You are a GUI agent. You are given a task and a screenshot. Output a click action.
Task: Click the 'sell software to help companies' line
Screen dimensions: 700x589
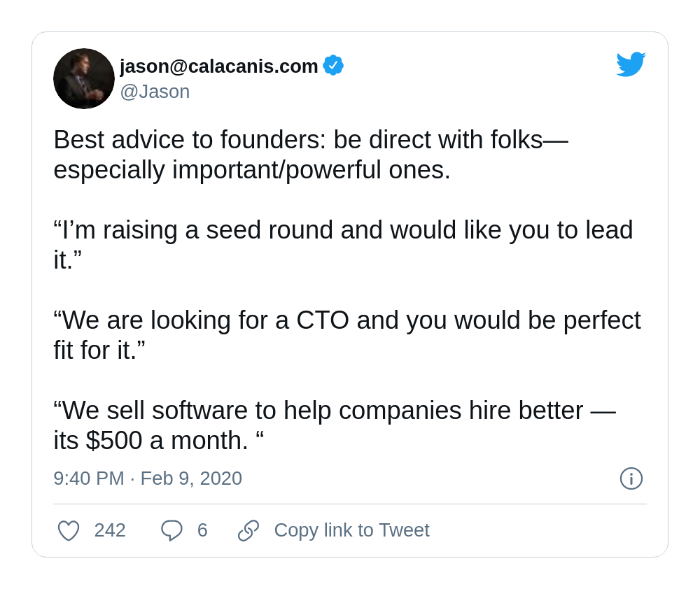click(x=335, y=410)
